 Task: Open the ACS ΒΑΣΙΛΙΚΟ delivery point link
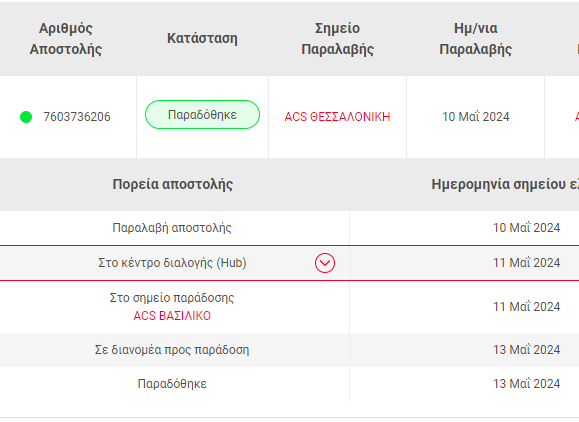coord(172,316)
